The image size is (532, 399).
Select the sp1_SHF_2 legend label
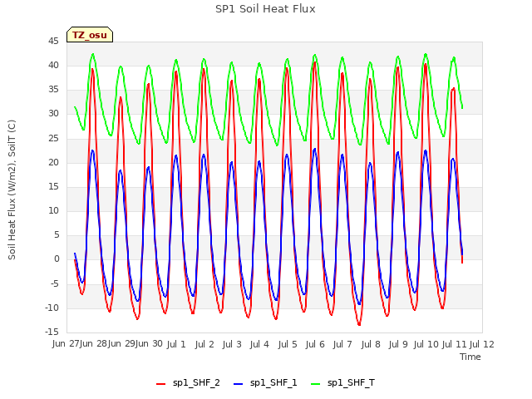pos(196,383)
